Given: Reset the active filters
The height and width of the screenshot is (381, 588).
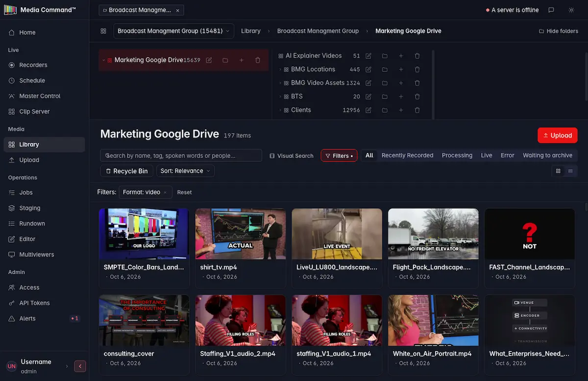Looking at the screenshot, I should [184, 192].
